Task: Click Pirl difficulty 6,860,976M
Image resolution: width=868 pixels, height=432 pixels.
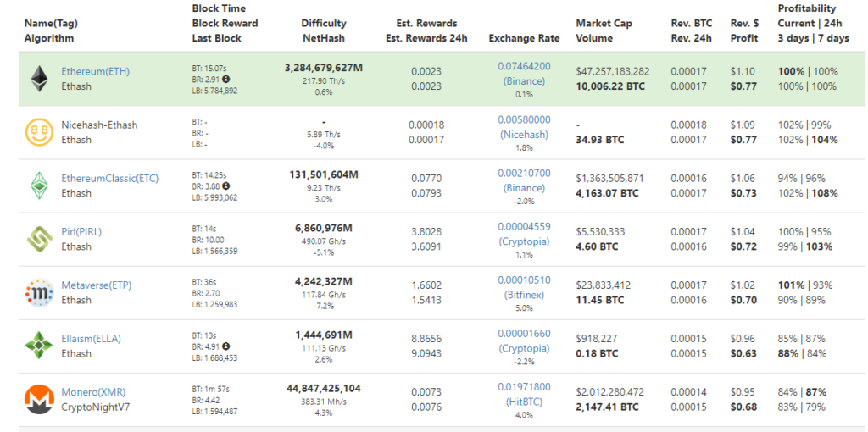Action: click(x=324, y=228)
